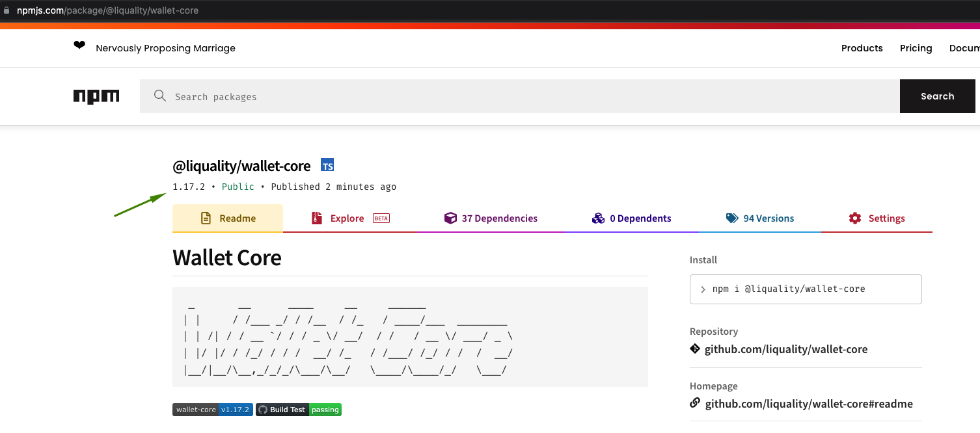Go to the Pricing page

point(916,48)
